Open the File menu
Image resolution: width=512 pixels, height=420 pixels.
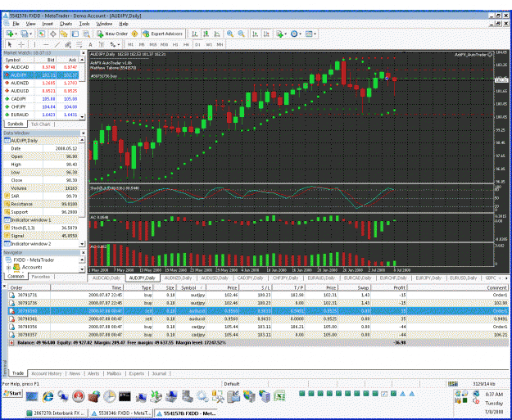click(x=16, y=24)
